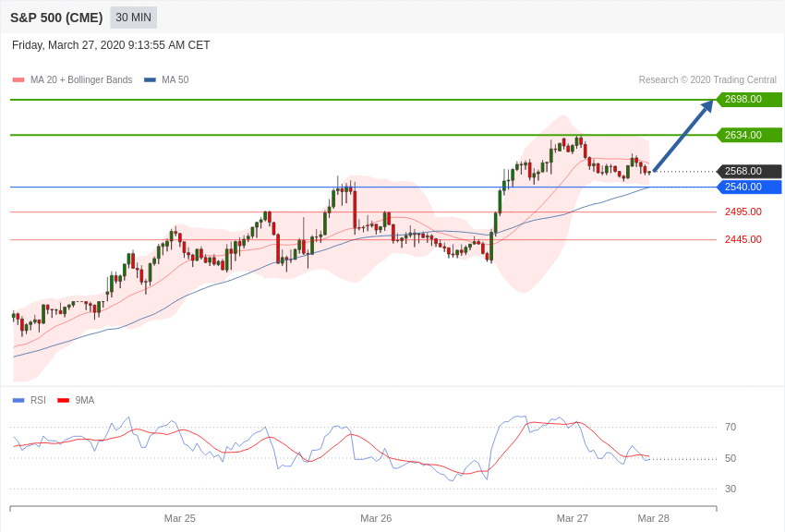785x532 pixels.
Task: Click the blue upward forecast arrow
Action: coord(682,136)
